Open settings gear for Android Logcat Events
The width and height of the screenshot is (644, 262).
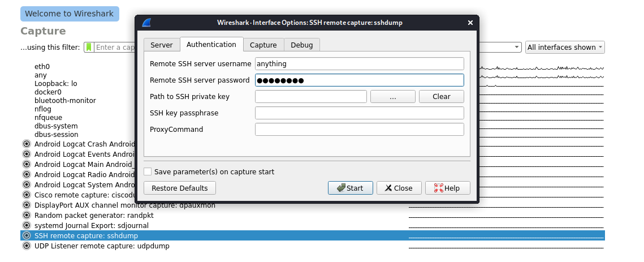click(x=27, y=154)
